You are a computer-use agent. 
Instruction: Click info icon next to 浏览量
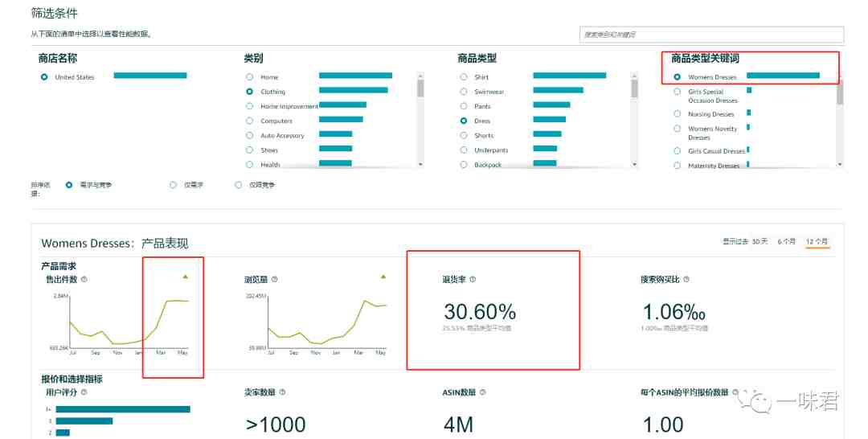pyautogui.click(x=275, y=280)
